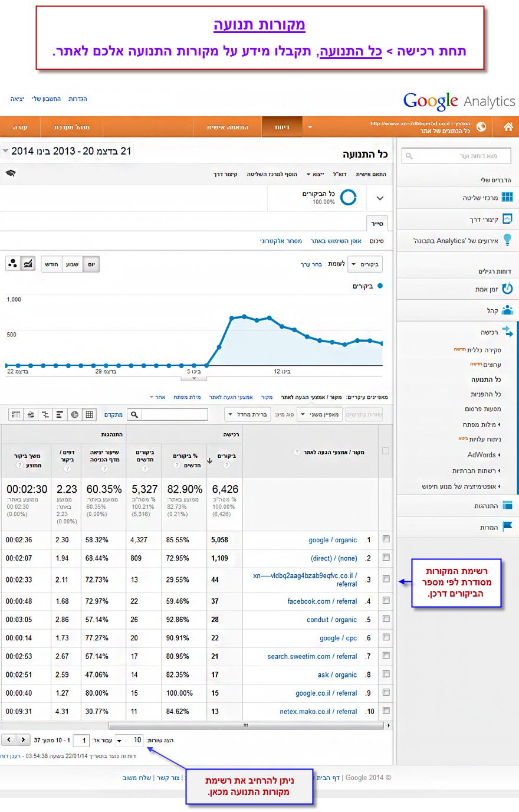The height and width of the screenshot is (812, 519).
Task: Switch to motion chart view icon
Action: [12, 264]
